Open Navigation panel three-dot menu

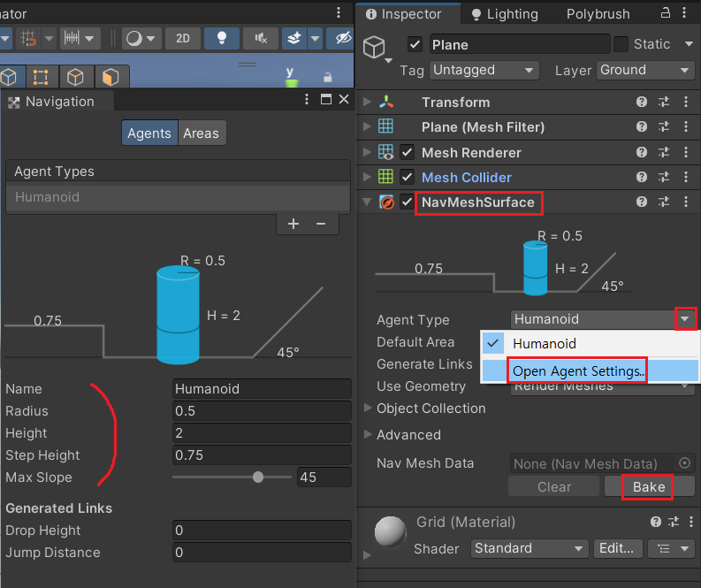pos(307,99)
